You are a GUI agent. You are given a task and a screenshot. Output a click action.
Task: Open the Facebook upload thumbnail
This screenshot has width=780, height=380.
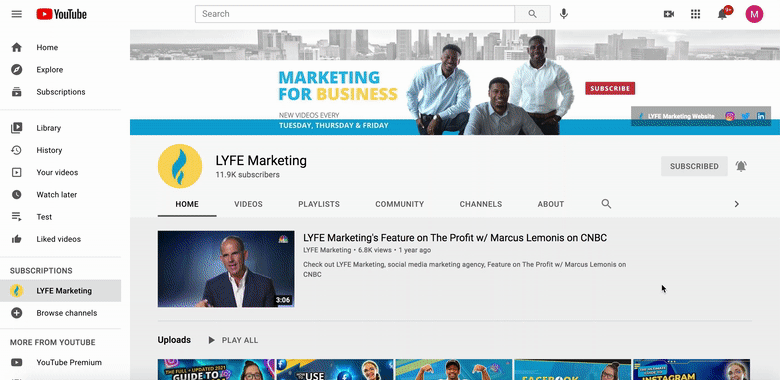click(x=572, y=370)
